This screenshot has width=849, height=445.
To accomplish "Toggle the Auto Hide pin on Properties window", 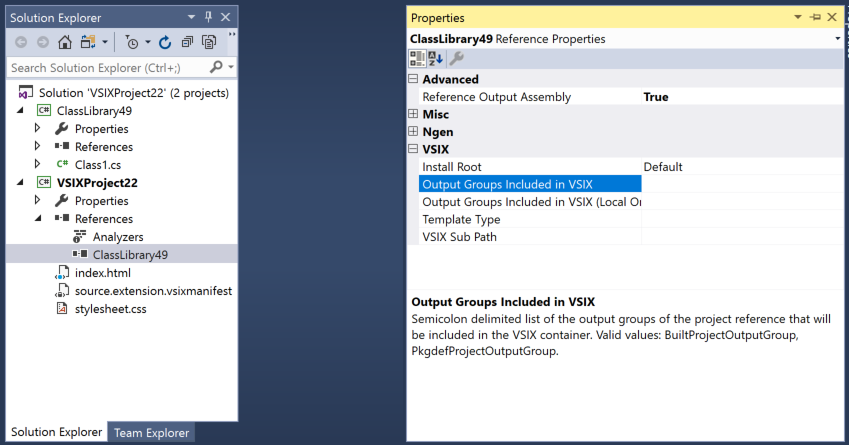I will [815, 17].
